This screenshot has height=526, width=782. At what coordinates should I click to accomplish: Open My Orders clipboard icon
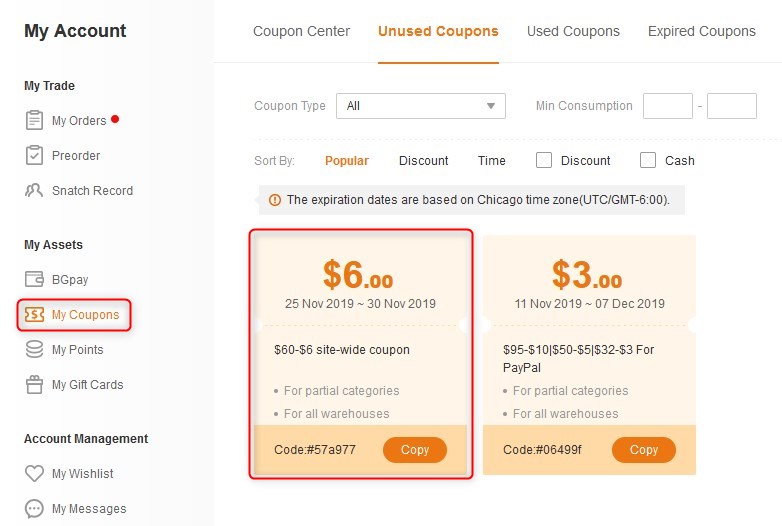34,120
